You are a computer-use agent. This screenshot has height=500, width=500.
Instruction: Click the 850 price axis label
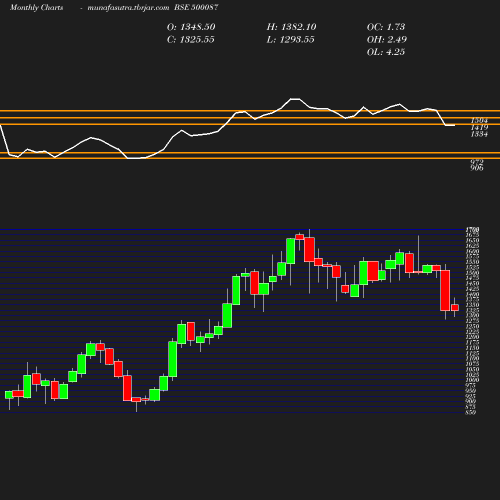point(471,412)
